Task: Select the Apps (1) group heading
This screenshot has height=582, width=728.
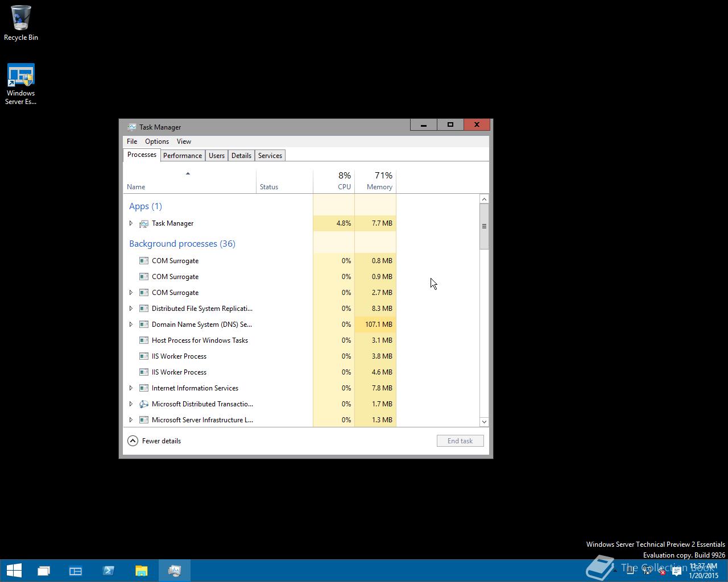Action: point(146,206)
